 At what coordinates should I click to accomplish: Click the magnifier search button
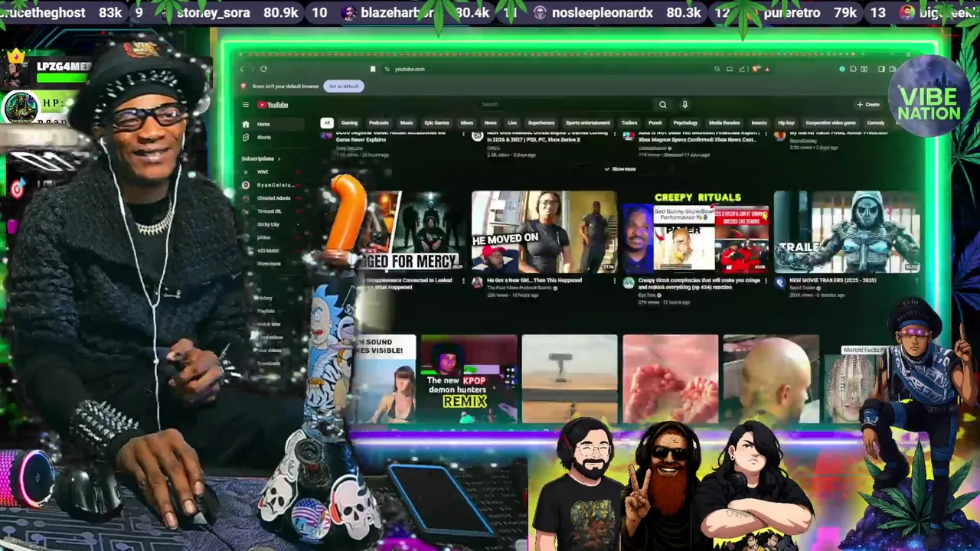click(663, 105)
